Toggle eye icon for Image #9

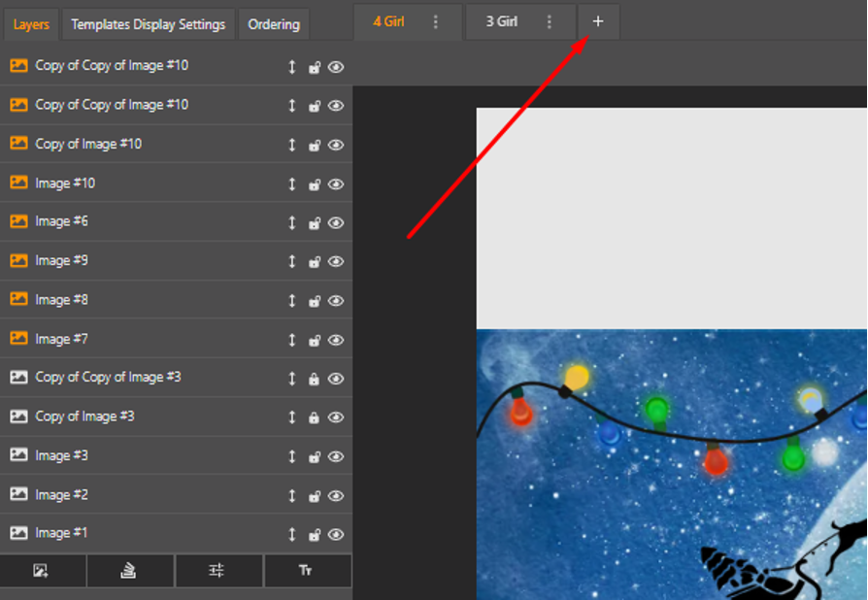tap(336, 262)
